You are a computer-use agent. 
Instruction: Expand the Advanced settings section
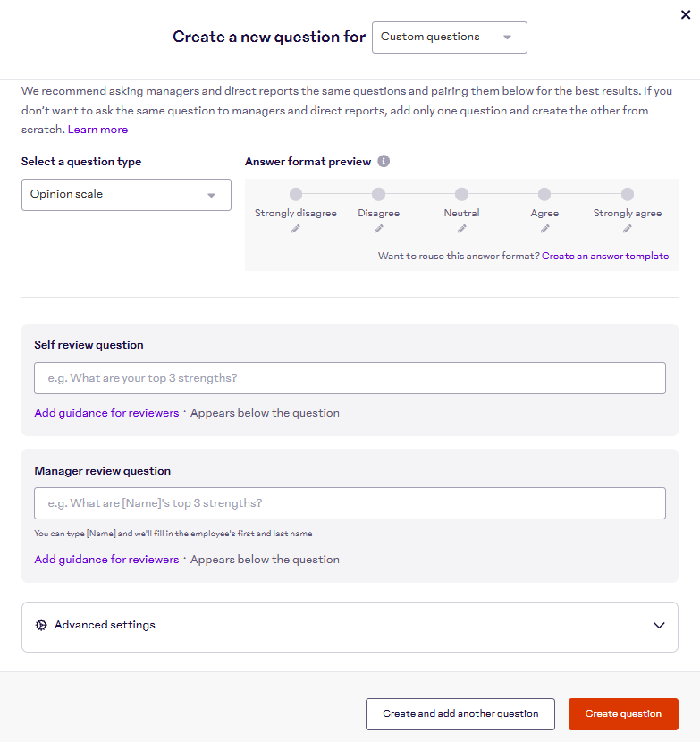click(659, 626)
